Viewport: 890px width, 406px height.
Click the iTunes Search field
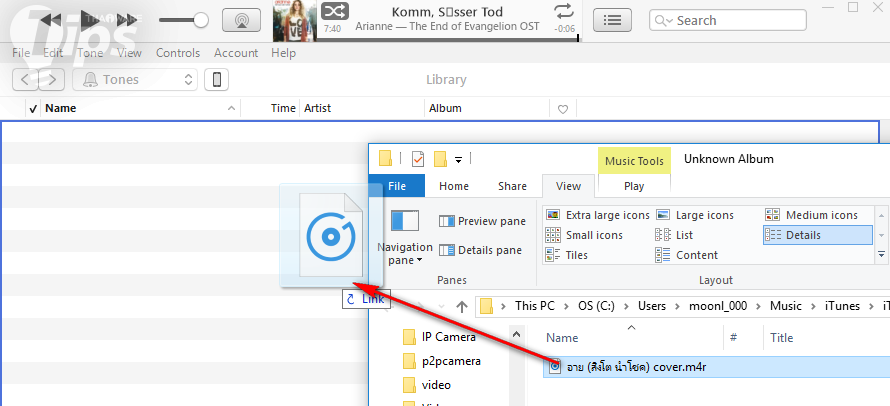pyautogui.click(x=728, y=20)
